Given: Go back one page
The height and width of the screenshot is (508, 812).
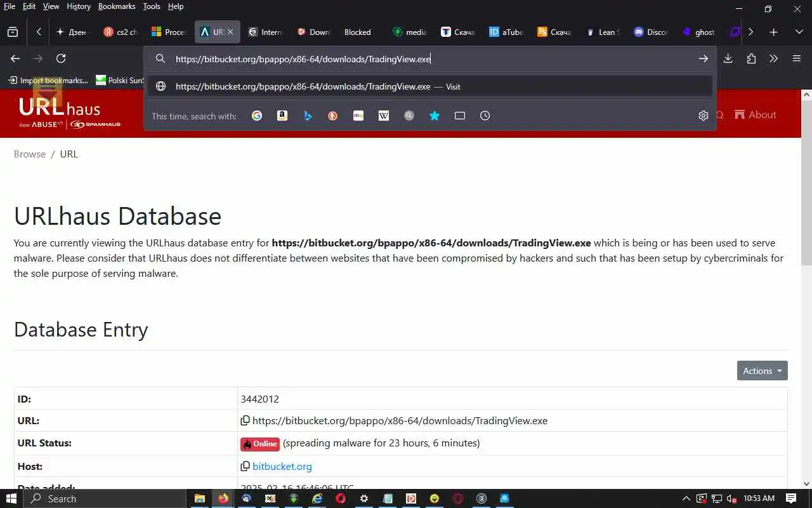Looking at the screenshot, I should coord(15,58).
